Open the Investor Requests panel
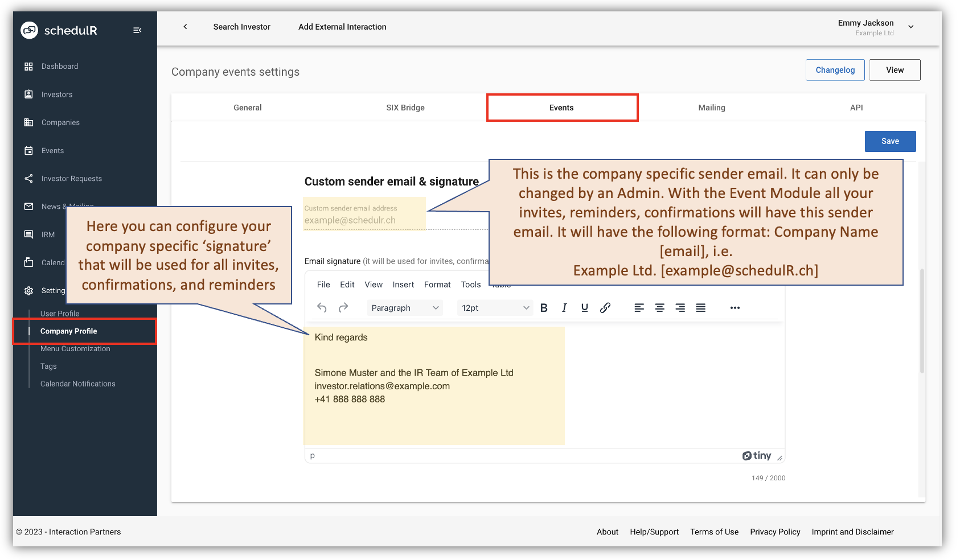Viewport: 960px width, 560px height. (71, 178)
